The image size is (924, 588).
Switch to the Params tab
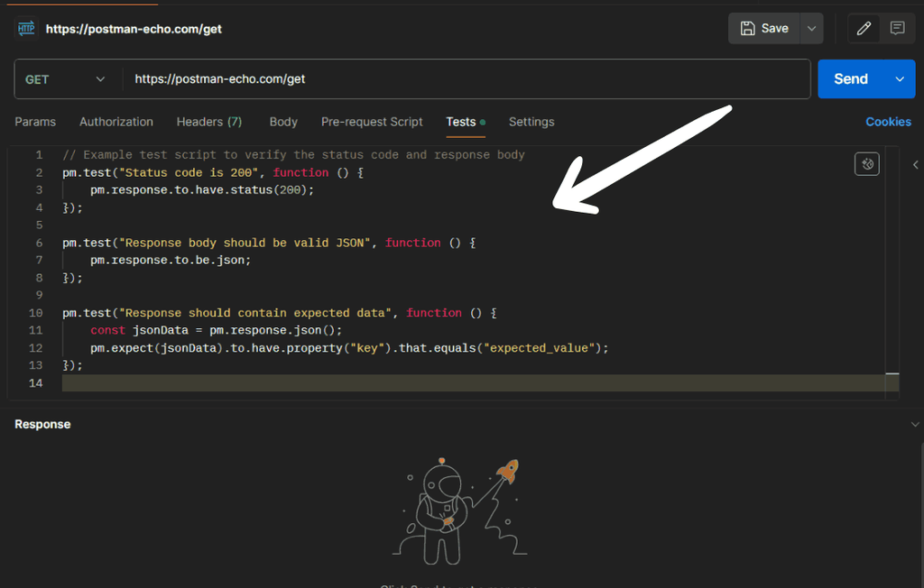click(35, 122)
